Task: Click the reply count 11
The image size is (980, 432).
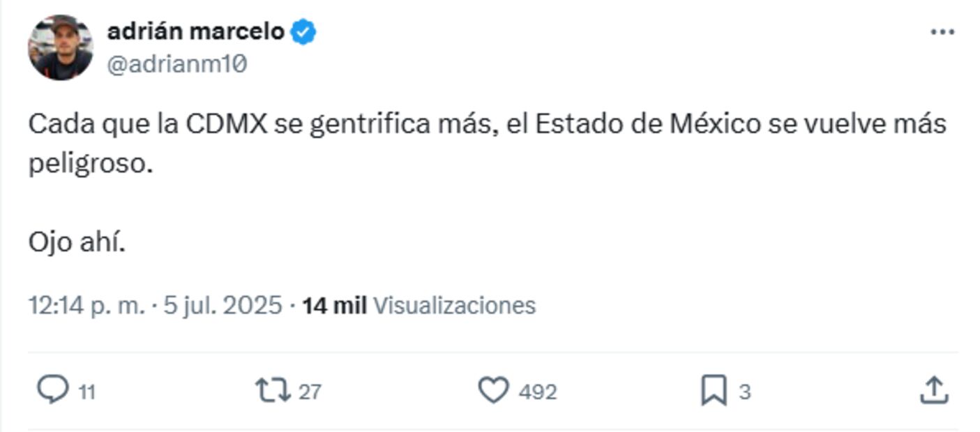Action: point(86,392)
